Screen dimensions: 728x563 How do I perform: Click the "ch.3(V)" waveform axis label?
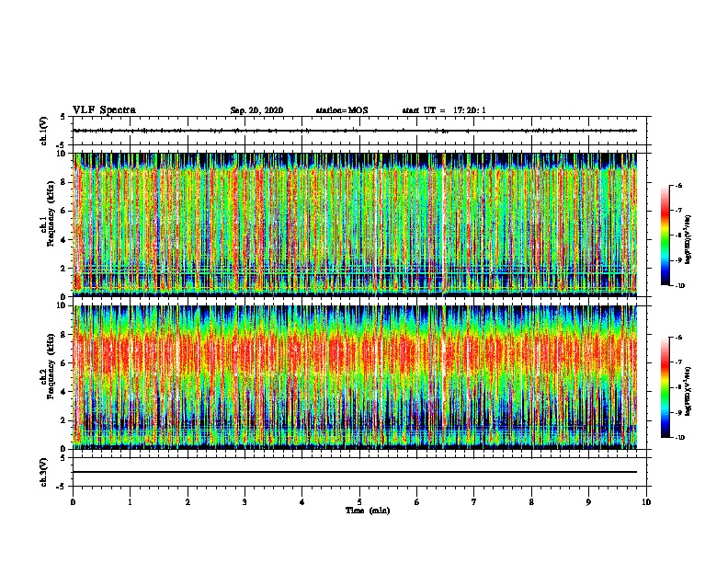coord(43,472)
